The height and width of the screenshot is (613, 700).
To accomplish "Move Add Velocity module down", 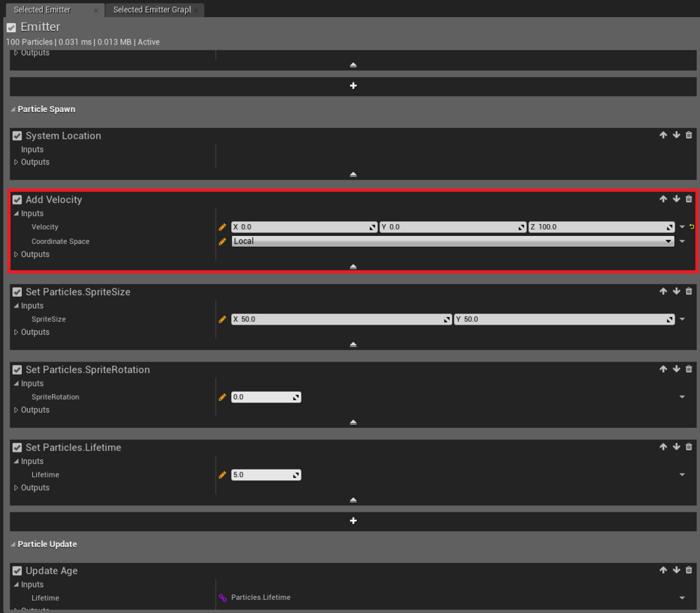I will (x=676, y=199).
